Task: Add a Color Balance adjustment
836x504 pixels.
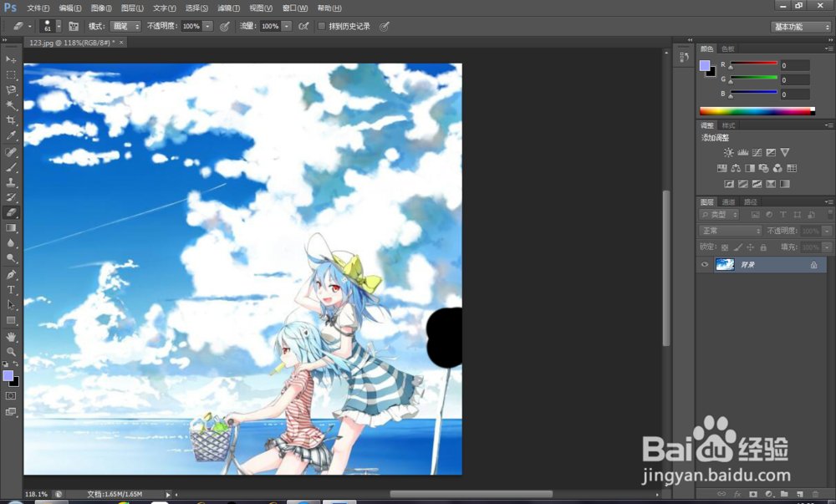Action: pyautogui.click(x=736, y=168)
